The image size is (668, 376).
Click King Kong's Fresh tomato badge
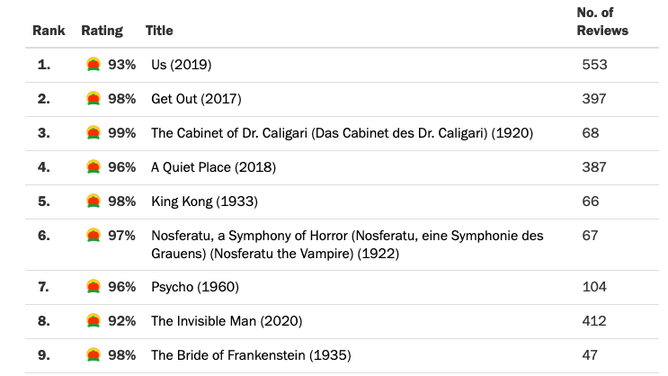pos(93,201)
